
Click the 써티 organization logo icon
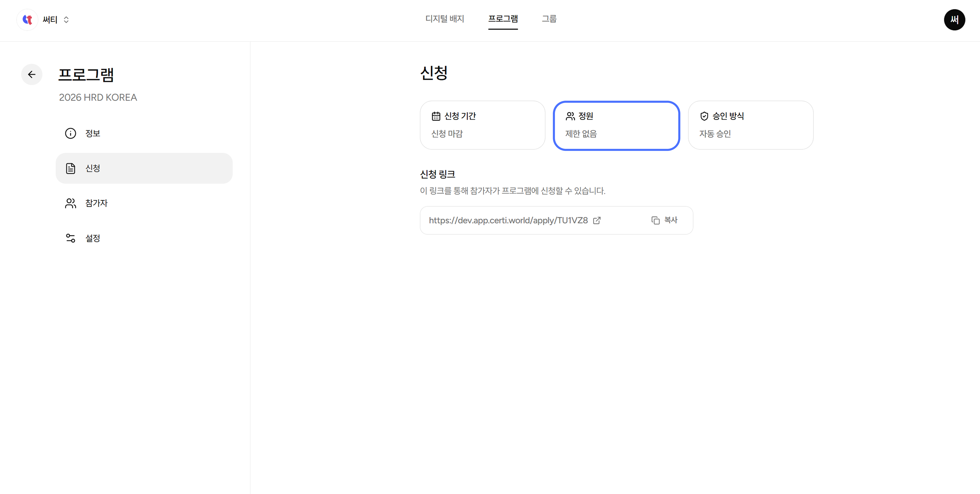[27, 20]
